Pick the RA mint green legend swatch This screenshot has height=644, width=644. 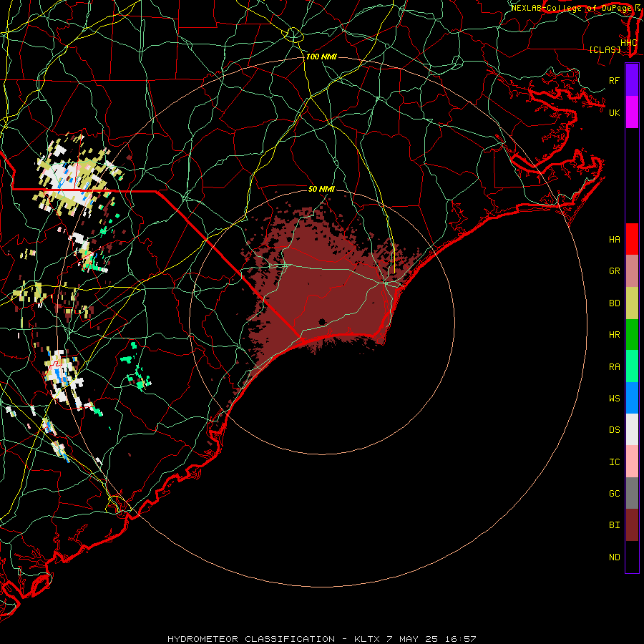point(632,366)
